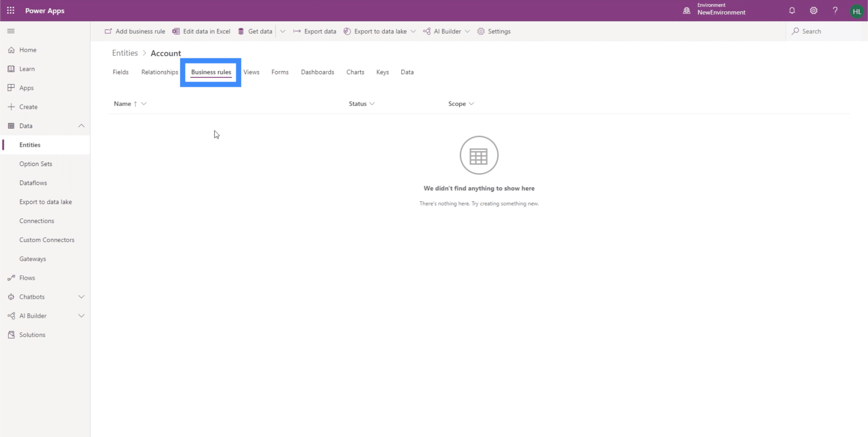Screen dimensions: 868x437
Task: Click Edit data in Excel label
Action: click(x=207, y=31)
